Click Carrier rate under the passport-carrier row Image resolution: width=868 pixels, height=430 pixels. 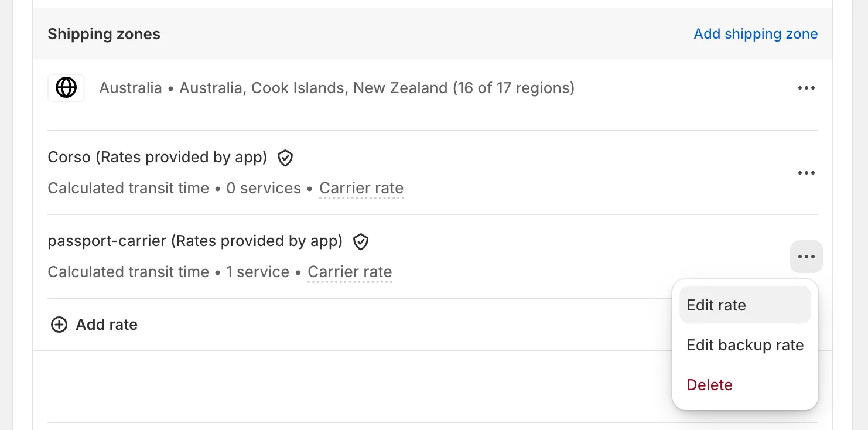350,272
